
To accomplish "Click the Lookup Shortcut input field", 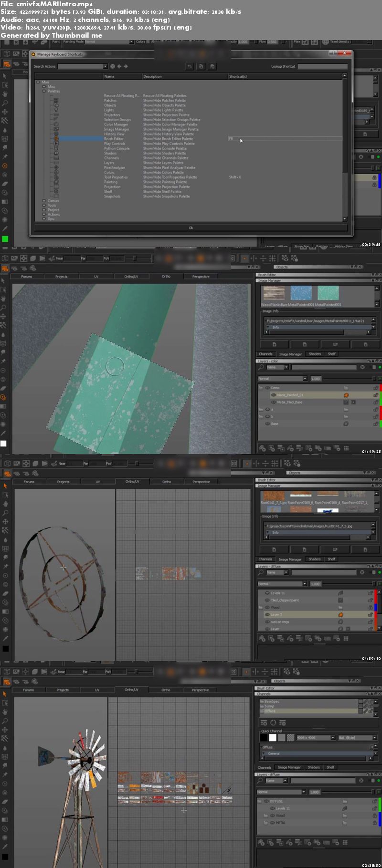I will click(322, 66).
